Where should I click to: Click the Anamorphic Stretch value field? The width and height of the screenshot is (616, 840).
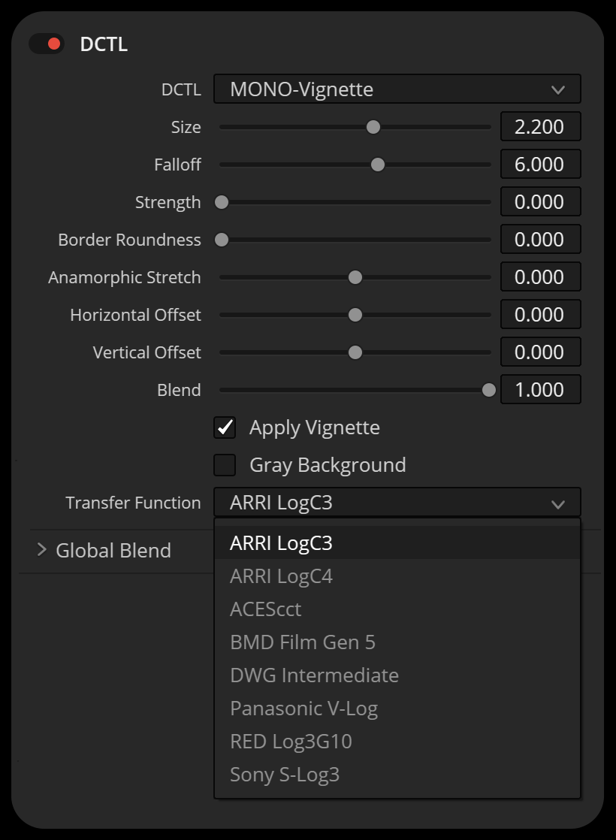(x=540, y=277)
